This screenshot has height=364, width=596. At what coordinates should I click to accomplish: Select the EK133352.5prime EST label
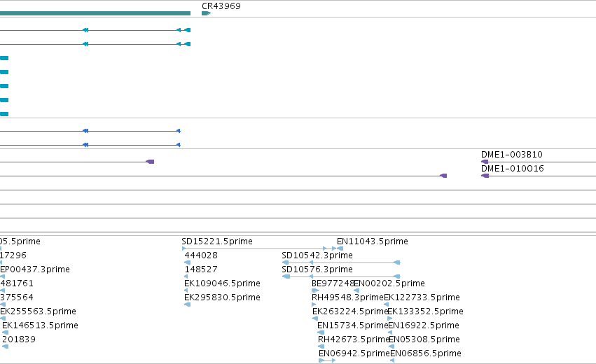(x=425, y=311)
